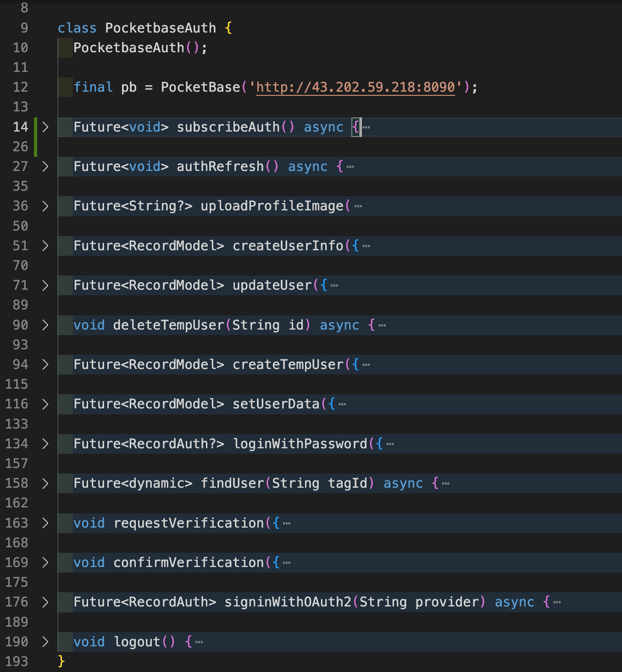Unfold the createTempUser method
Image resolution: width=622 pixels, height=672 pixels.
point(45,364)
